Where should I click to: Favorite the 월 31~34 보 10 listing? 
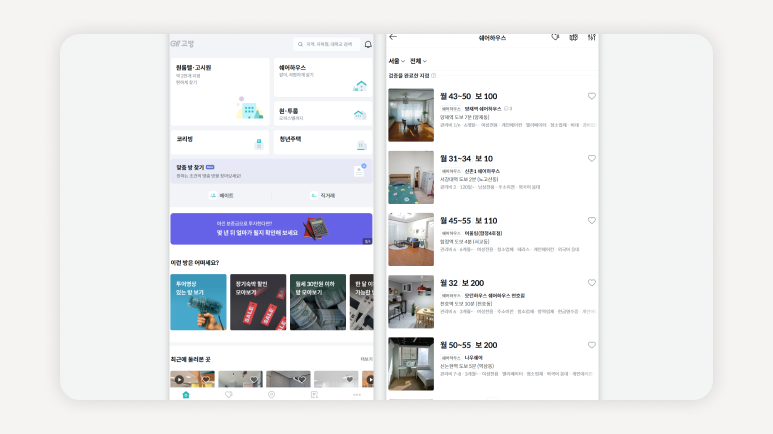[x=592, y=158]
